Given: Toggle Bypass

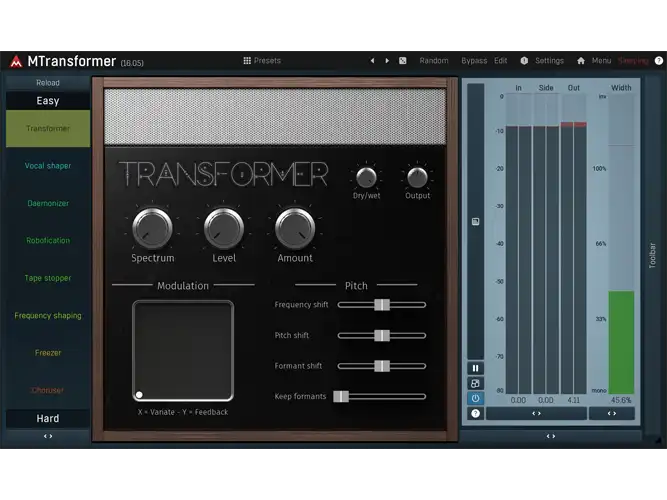Looking at the screenshot, I should (474, 61).
